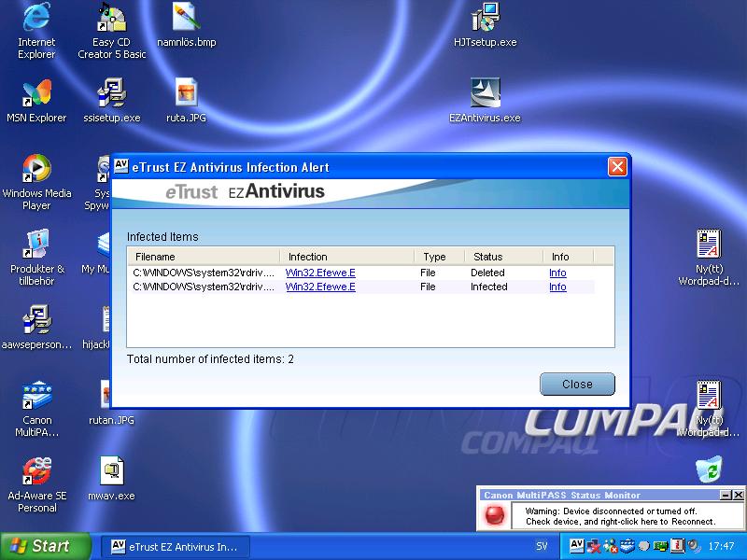This screenshot has height=560, width=747.
Task: Click the Infection column header
Action: click(346, 257)
